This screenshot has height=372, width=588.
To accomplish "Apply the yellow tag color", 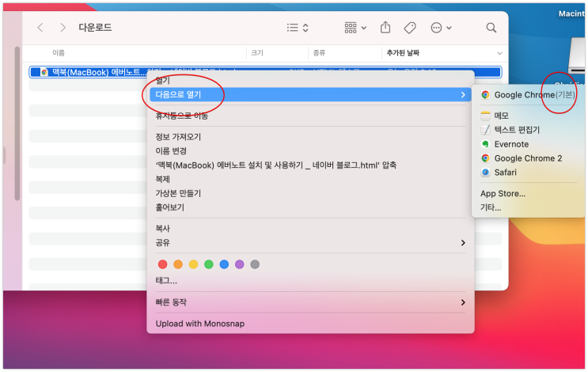I will (194, 264).
